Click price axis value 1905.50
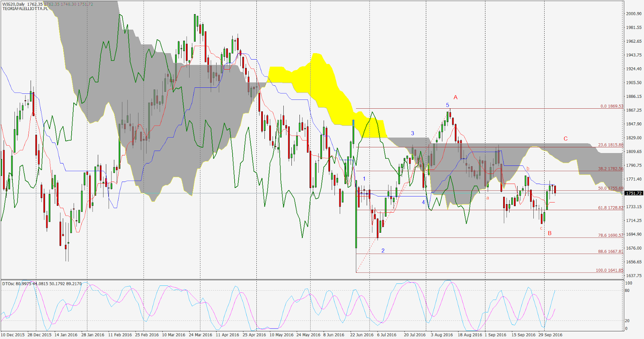This screenshot has width=644, height=339. [634, 83]
